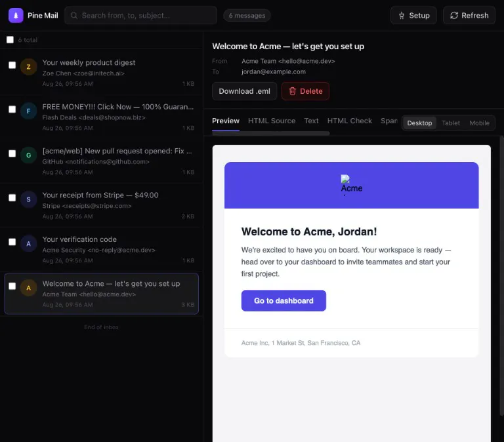Open the partially visible Spam tab

tap(389, 121)
